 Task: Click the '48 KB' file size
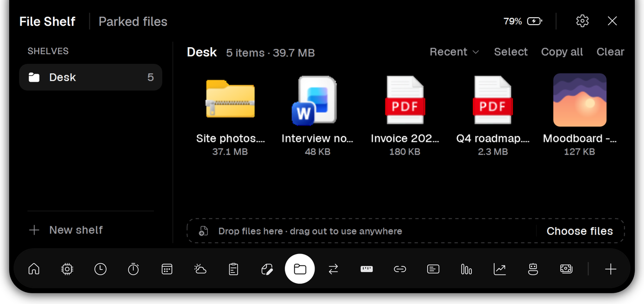click(x=318, y=152)
